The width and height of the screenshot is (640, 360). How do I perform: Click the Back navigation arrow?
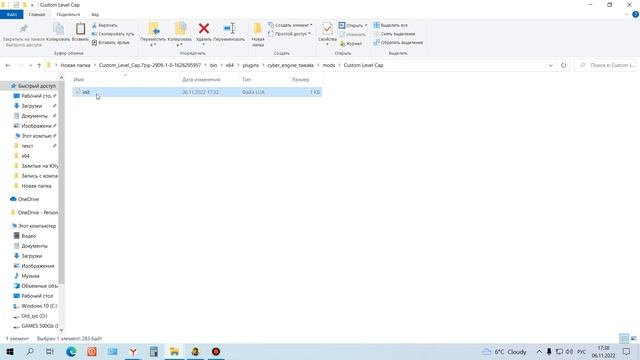tap(8, 65)
